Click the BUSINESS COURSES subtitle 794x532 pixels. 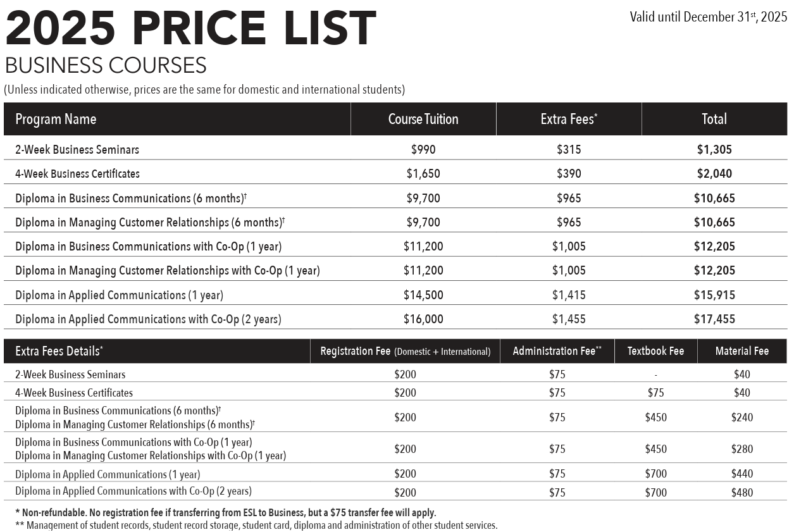(x=106, y=66)
